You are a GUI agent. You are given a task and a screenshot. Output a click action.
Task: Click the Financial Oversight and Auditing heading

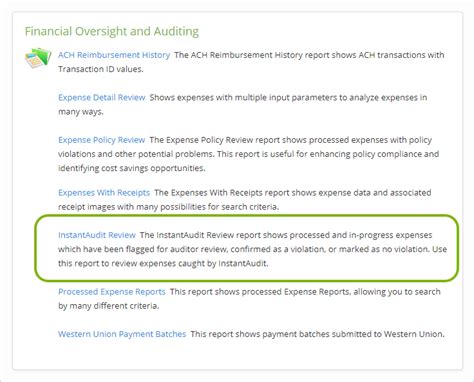pyautogui.click(x=112, y=31)
